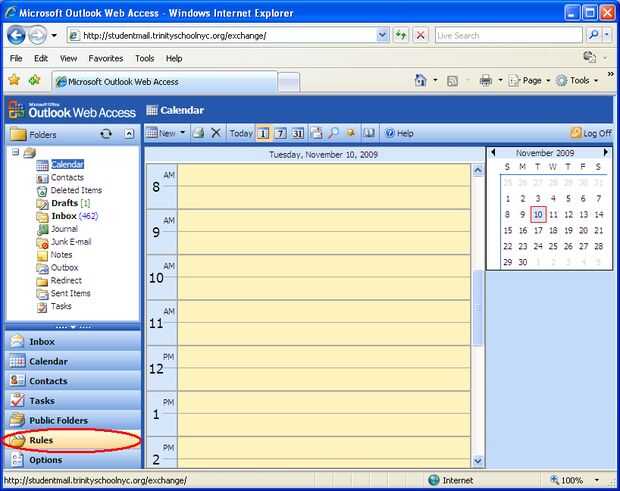The image size is (620, 491).
Task: Click the IE Forward navigation button
Action: click(x=38, y=36)
